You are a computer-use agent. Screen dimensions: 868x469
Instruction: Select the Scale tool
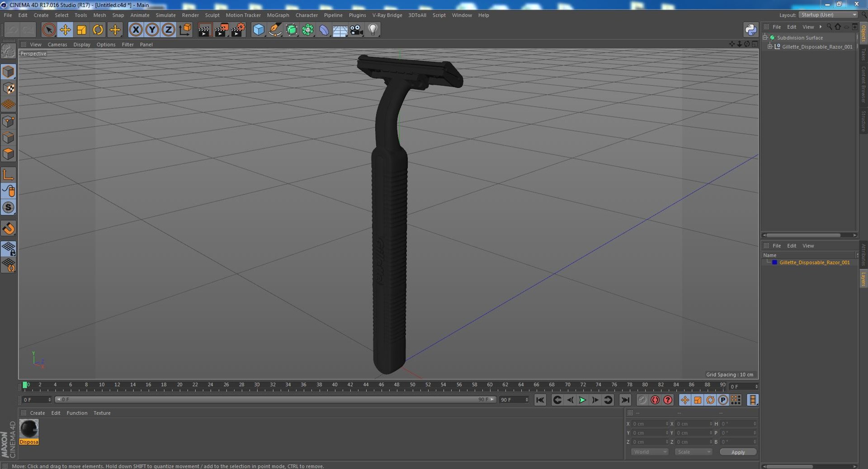[x=81, y=30]
